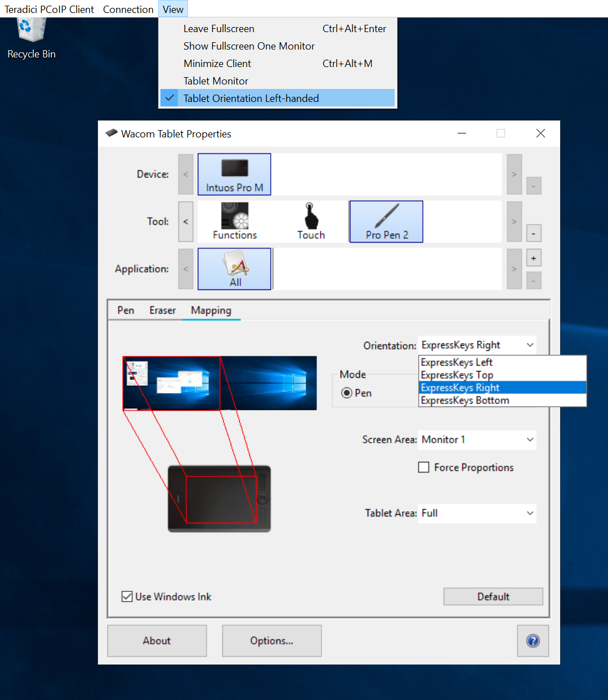Select Leave Fullscreen menu item
The image size is (608, 700).
(278, 29)
